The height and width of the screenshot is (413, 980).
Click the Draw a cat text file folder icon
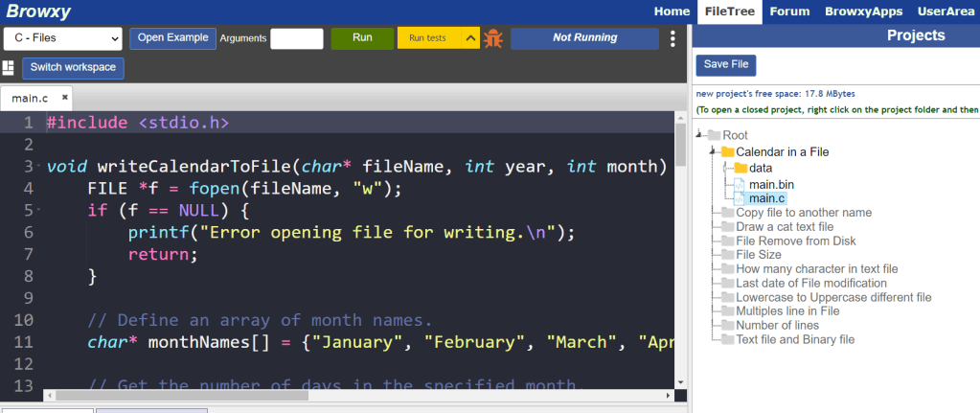(x=727, y=227)
